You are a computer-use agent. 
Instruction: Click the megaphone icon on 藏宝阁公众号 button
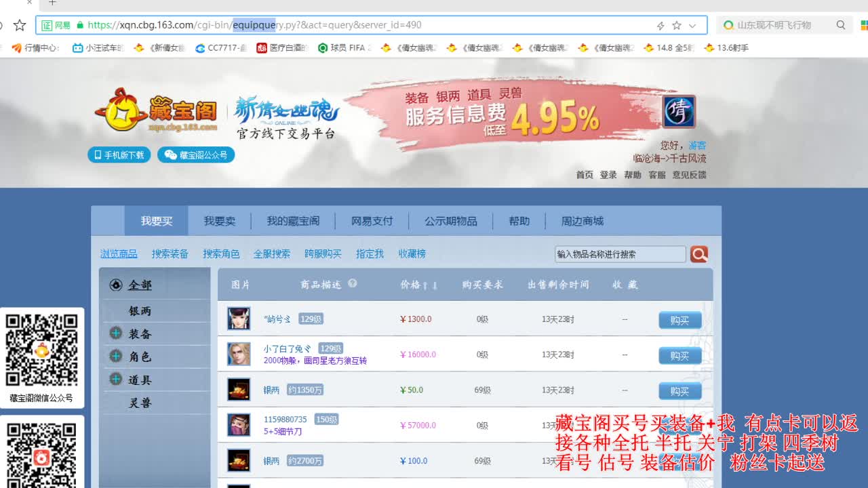point(171,155)
